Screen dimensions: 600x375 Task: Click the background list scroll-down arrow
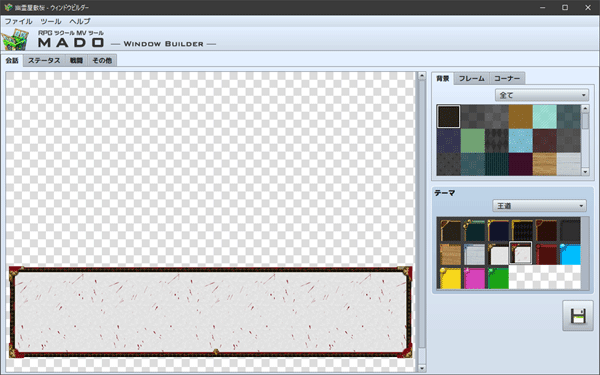(x=585, y=172)
